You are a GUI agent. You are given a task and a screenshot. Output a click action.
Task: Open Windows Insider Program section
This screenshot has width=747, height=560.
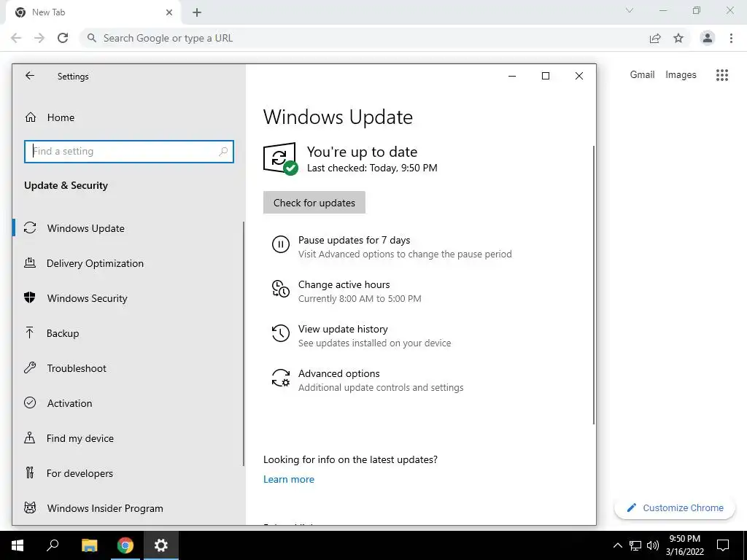[105, 508]
